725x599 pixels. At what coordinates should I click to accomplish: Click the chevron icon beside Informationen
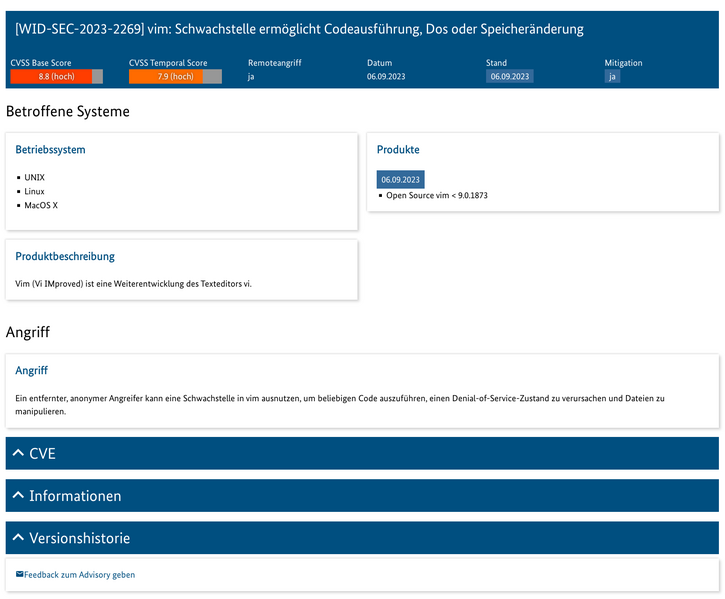(18, 496)
